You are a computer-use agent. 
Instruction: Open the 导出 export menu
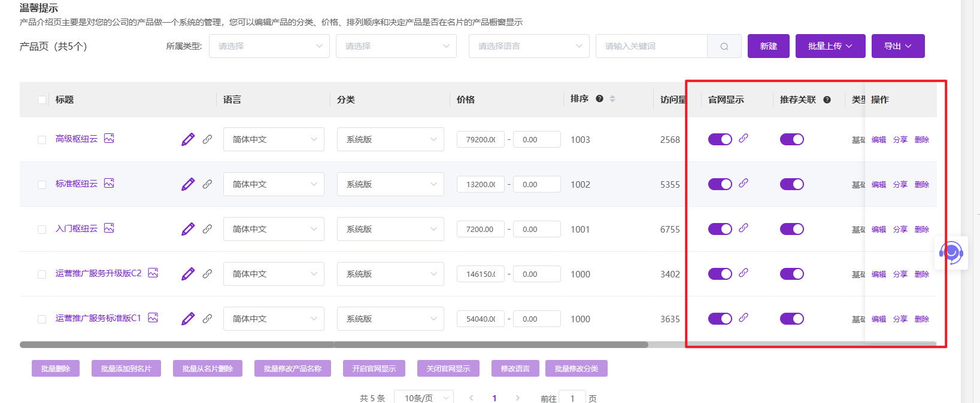coord(897,46)
